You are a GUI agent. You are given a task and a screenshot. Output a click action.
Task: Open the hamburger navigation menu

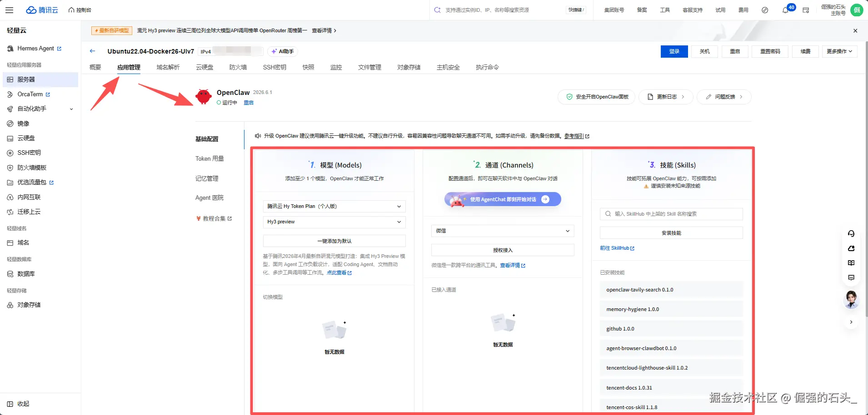pyautogui.click(x=10, y=10)
